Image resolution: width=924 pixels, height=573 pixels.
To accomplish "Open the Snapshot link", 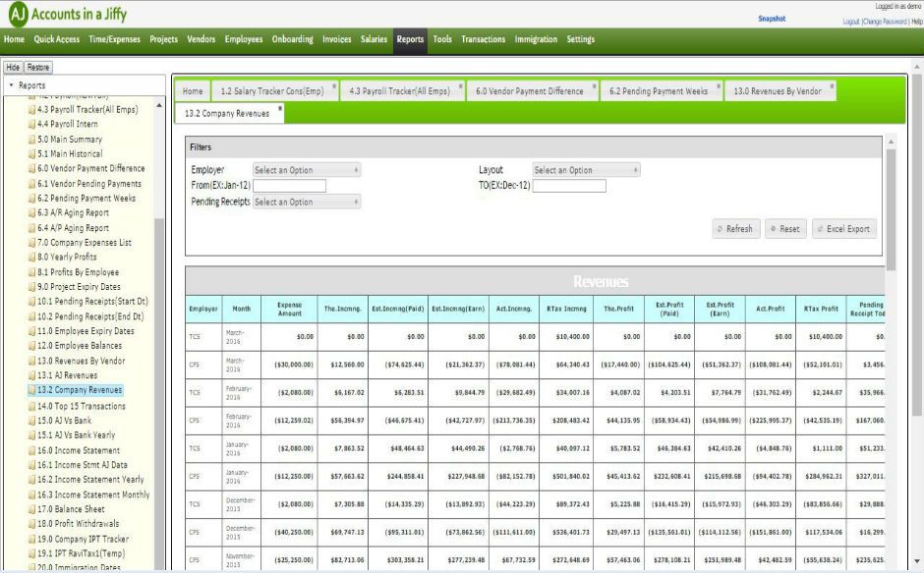I will pos(772,19).
